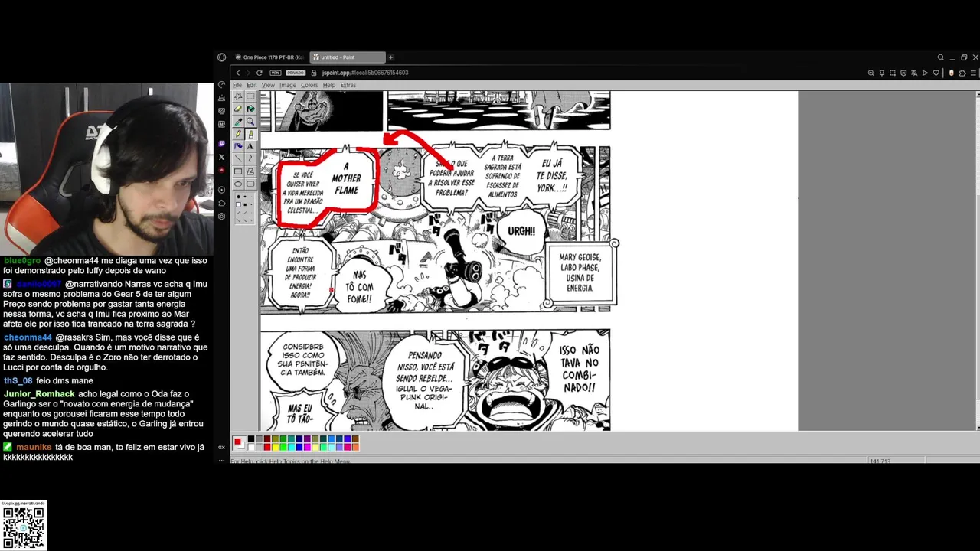Choose the Curve tool
The width and height of the screenshot is (980, 551).
tap(250, 158)
